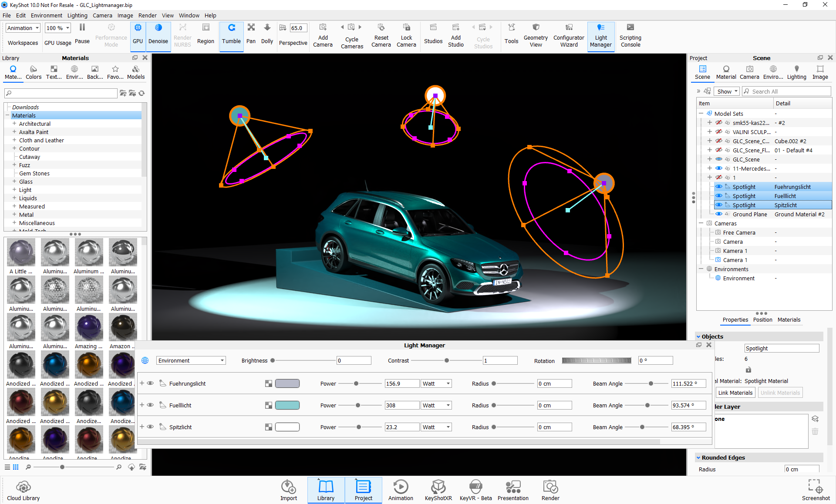Toggle visibility of GLC_Scene model
The height and width of the screenshot is (504, 836).
point(719,159)
